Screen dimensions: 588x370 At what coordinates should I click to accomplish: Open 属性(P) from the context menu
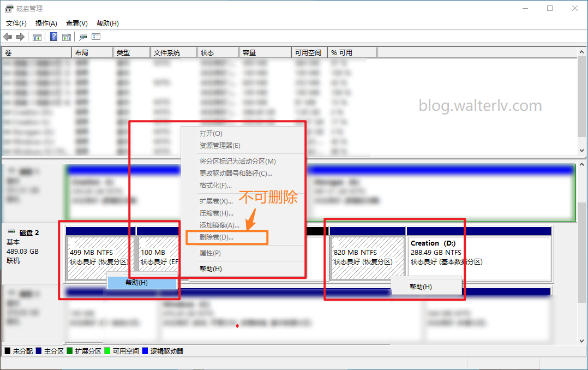(x=210, y=253)
